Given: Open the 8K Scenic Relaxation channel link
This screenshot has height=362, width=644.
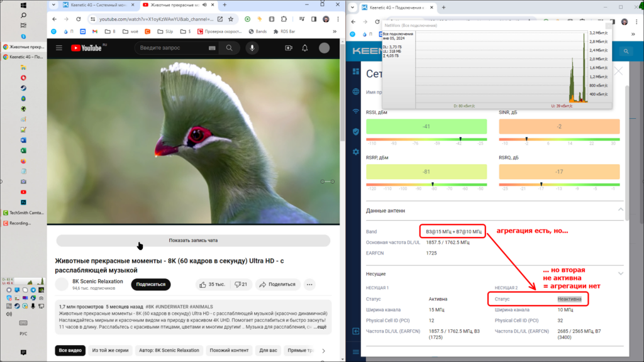Looking at the screenshot, I should pyautogui.click(x=97, y=281).
